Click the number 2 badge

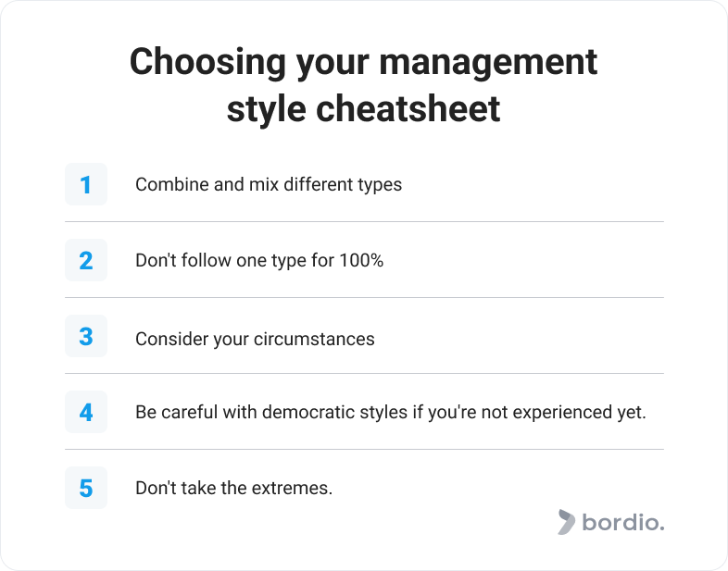pyautogui.click(x=86, y=260)
